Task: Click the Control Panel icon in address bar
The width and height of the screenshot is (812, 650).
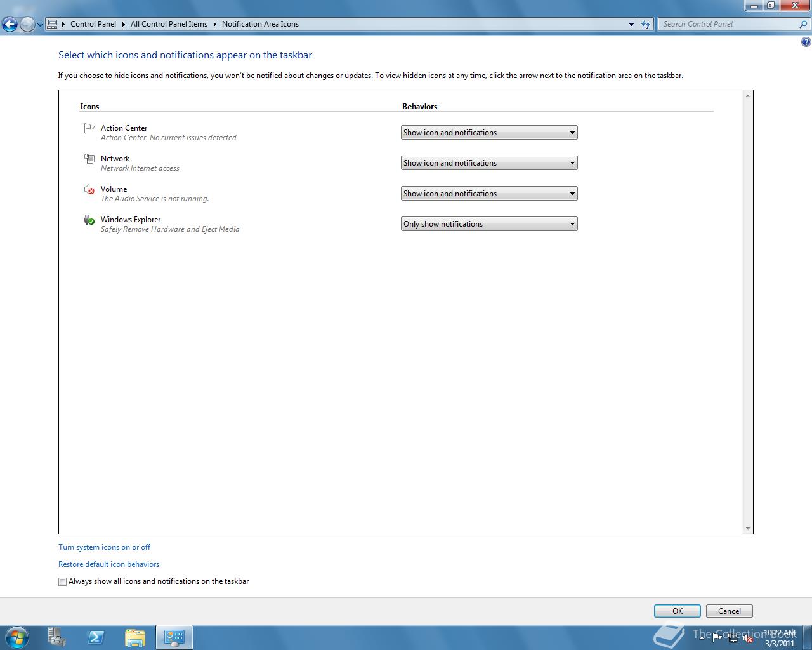Action: (53, 24)
